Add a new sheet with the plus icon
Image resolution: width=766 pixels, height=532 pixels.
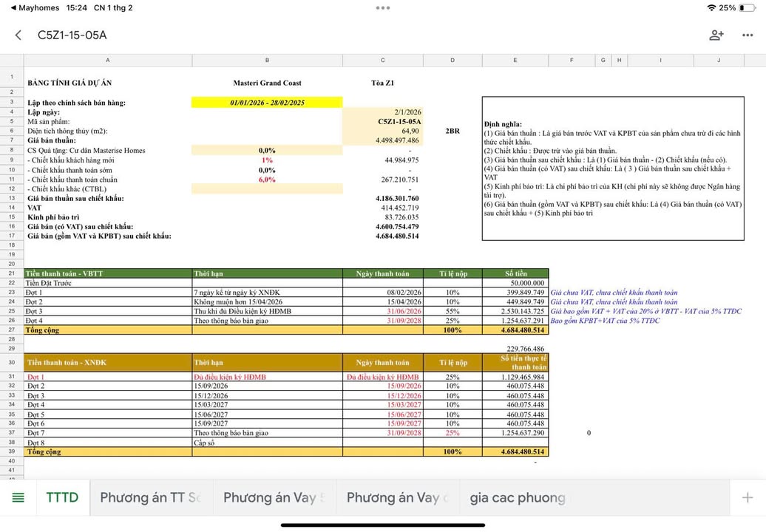[748, 497]
